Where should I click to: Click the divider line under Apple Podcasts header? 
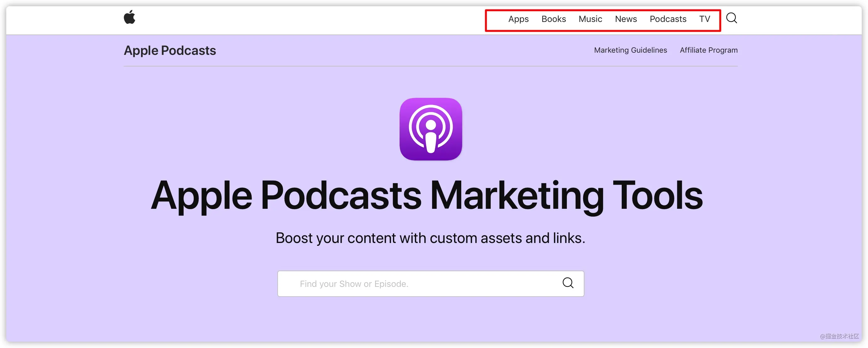(x=431, y=66)
